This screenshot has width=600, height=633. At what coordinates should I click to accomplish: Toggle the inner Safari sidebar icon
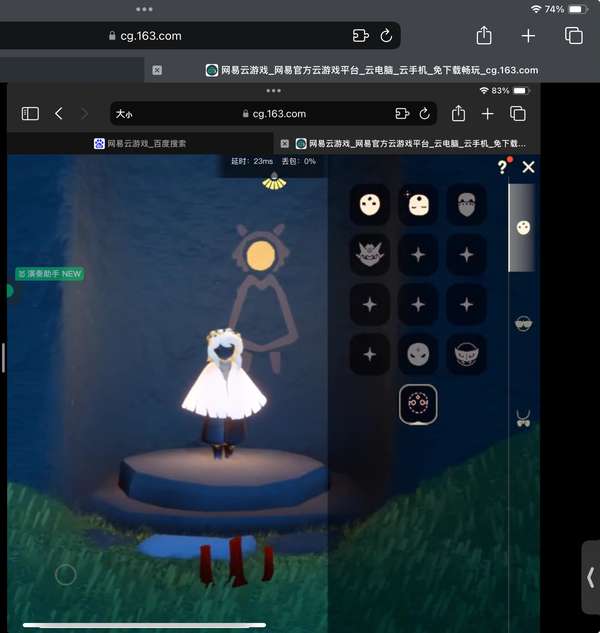[30, 114]
